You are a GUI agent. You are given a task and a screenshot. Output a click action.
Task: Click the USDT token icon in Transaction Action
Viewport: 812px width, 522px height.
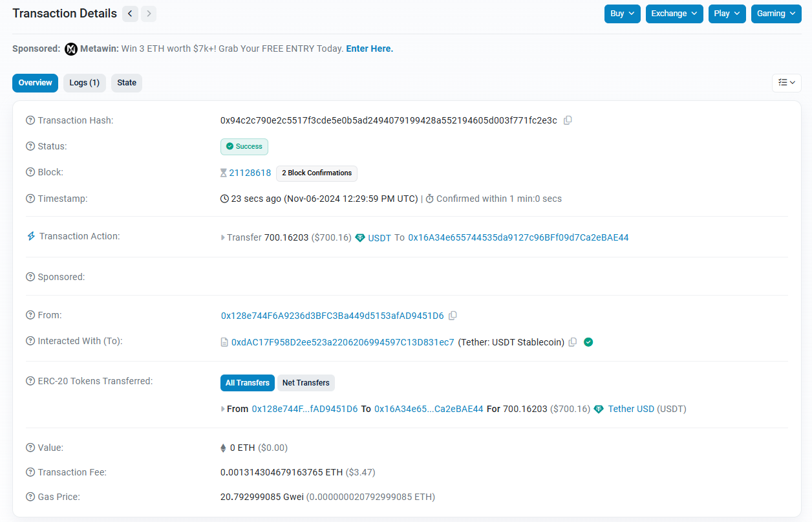coord(360,237)
